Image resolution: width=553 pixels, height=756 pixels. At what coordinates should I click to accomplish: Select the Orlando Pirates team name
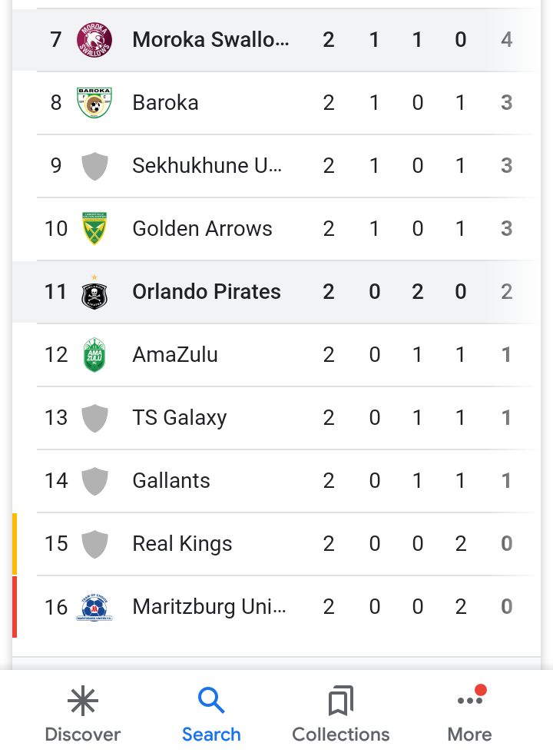click(x=207, y=292)
